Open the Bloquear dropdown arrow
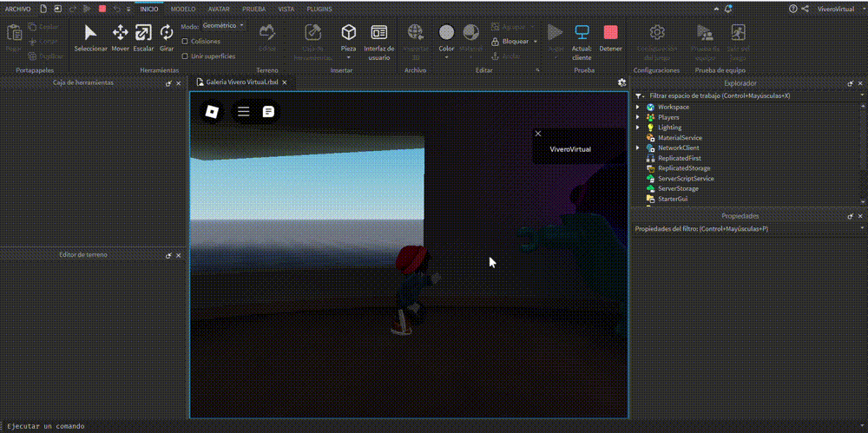 tap(536, 41)
